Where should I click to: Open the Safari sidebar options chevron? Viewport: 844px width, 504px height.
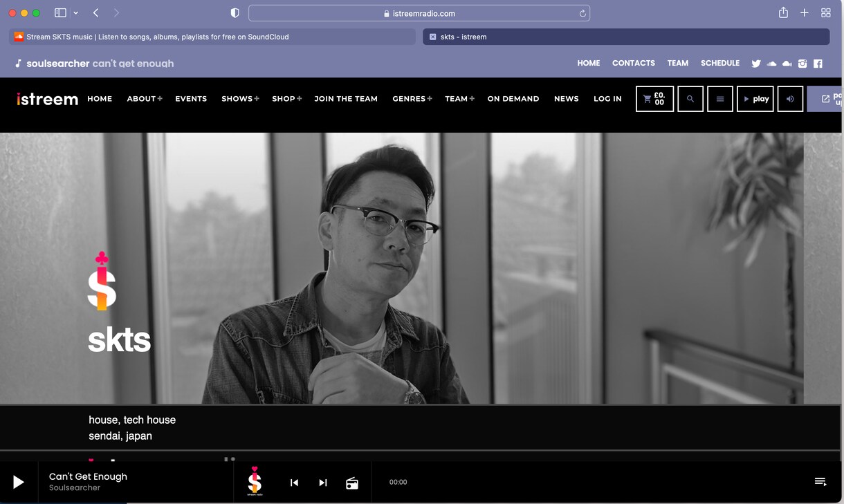pos(75,13)
